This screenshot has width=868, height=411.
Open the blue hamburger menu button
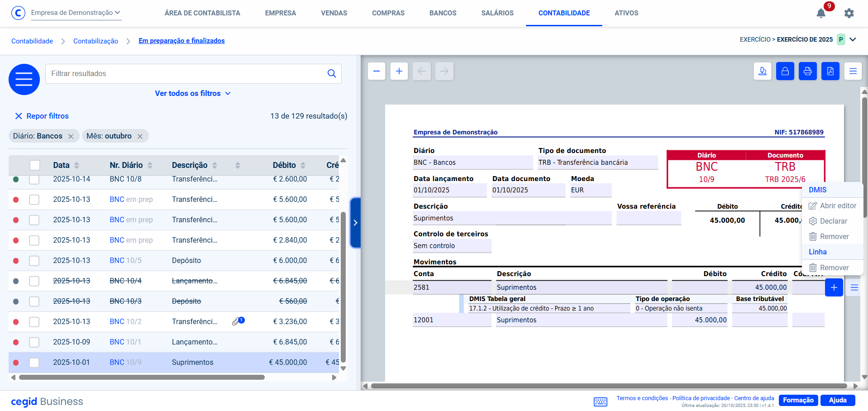24,79
